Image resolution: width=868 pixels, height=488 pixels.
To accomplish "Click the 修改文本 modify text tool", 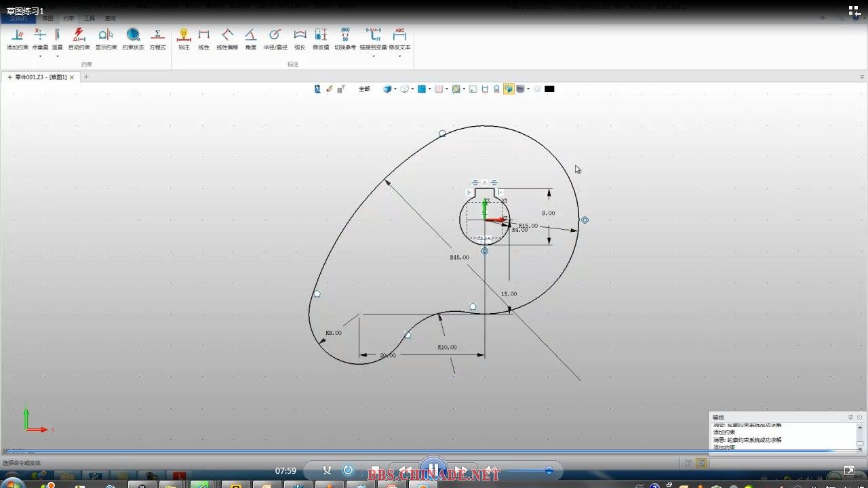I will pyautogui.click(x=399, y=39).
